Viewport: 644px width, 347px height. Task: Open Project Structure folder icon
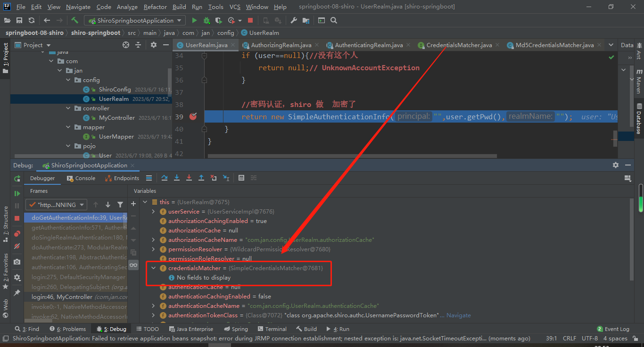tap(306, 20)
